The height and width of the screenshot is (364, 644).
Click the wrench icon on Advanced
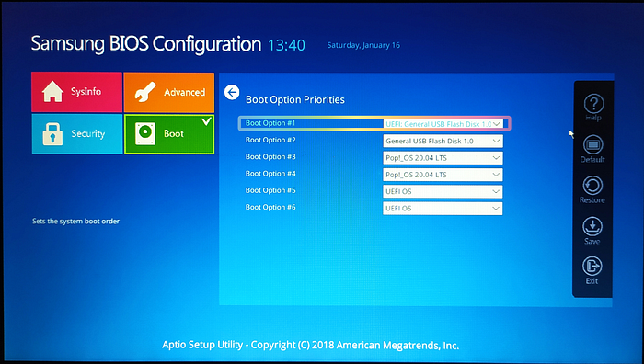145,92
